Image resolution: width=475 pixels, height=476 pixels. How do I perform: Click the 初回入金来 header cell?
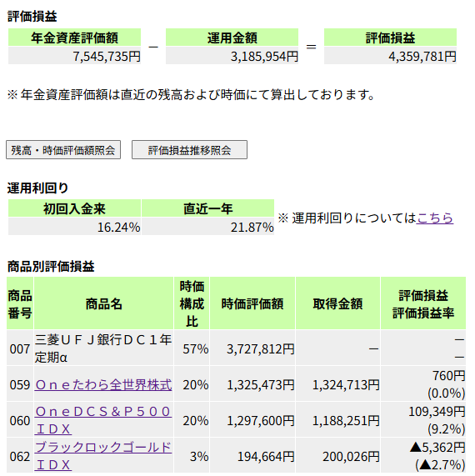pyautogui.click(x=74, y=208)
